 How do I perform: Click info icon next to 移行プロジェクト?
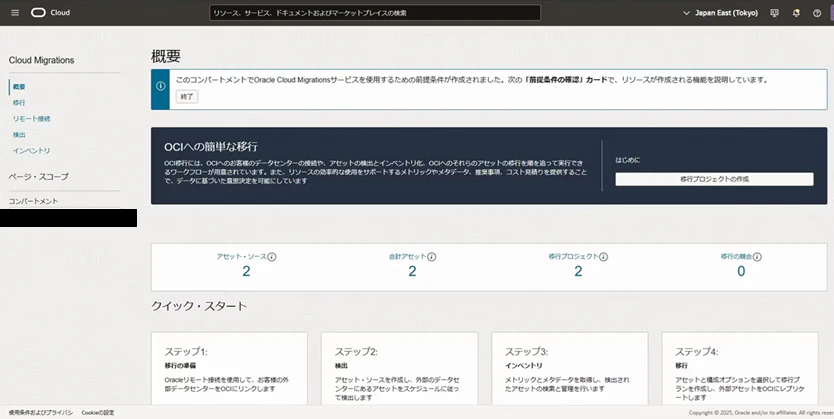(604, 257)
